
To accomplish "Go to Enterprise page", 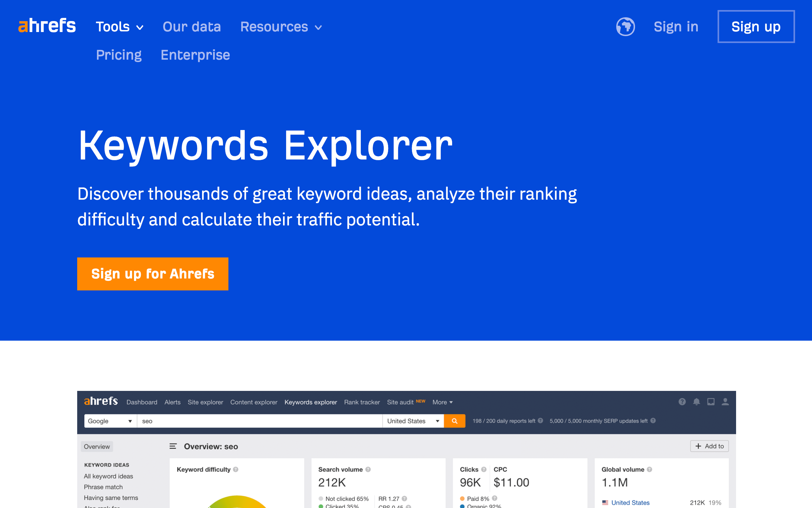I will point(195,55).
